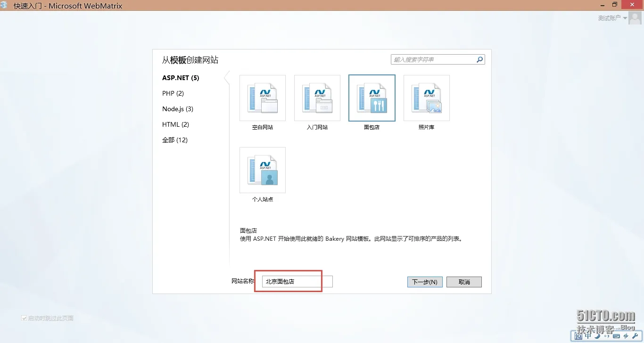Click the IME soft keyboard icon

(x=616, y=336)
